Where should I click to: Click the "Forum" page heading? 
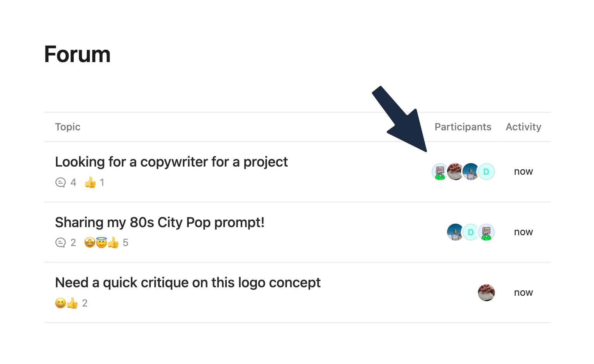(x=78, y=54)
